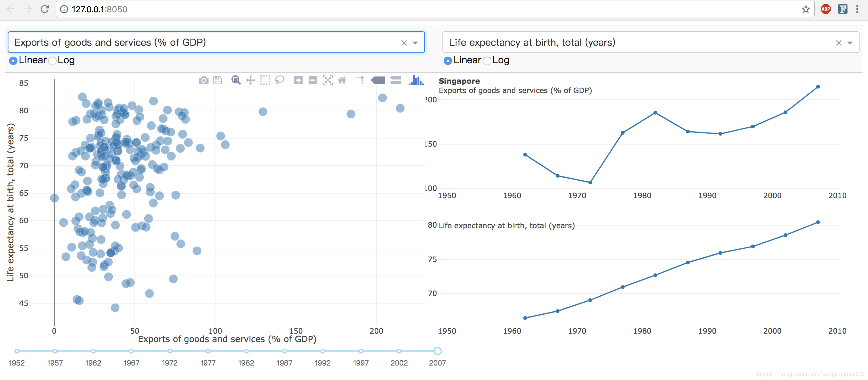Open the x-axis indicator combo box
868x380 pixels.
click(x=216, y=42)
